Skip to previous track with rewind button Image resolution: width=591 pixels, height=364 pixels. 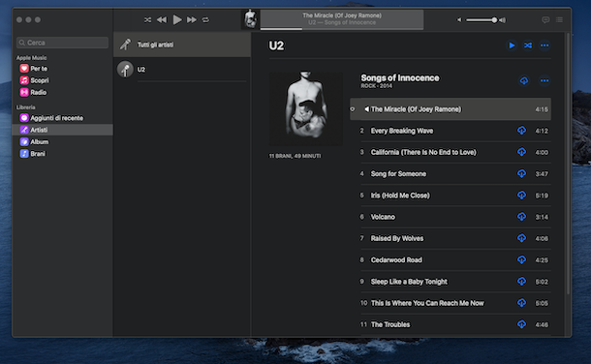point(162,19)
